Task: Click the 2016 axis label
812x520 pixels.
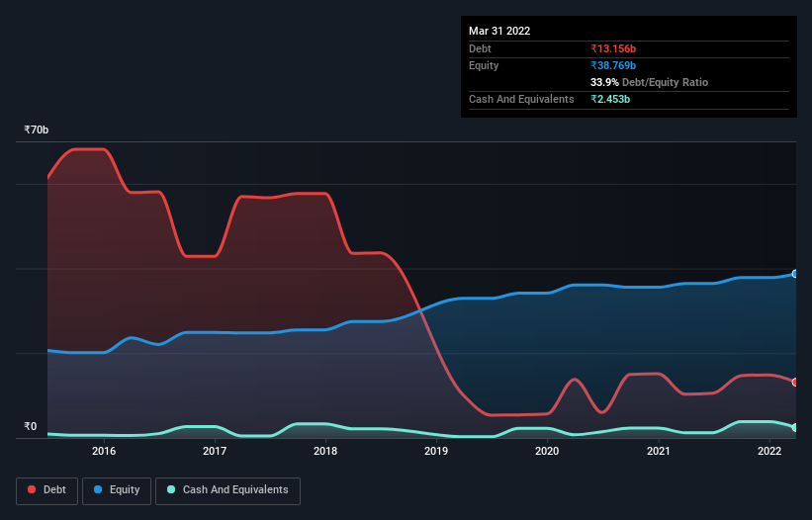Action: [x=104, y=451]
